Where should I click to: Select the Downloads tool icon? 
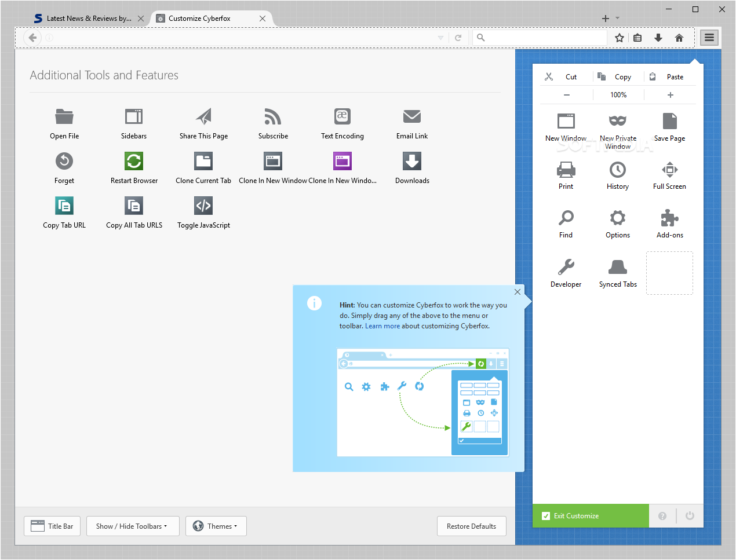[x=412, y=161]
